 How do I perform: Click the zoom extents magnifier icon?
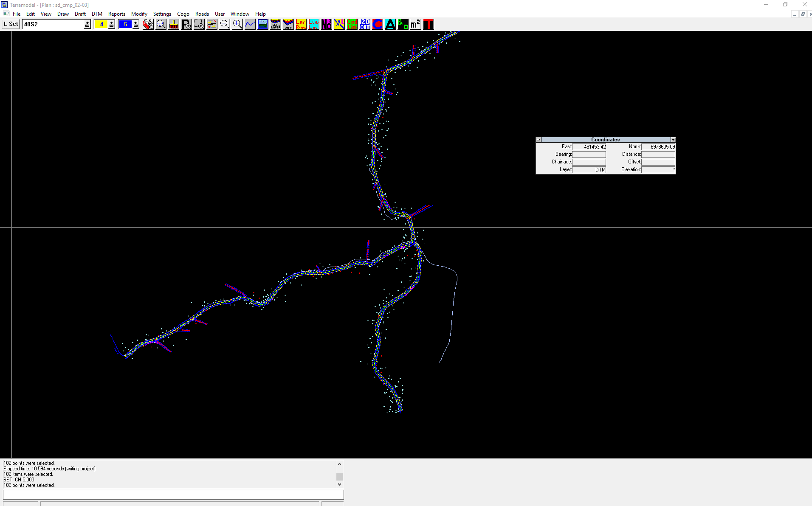click(161, 24)
